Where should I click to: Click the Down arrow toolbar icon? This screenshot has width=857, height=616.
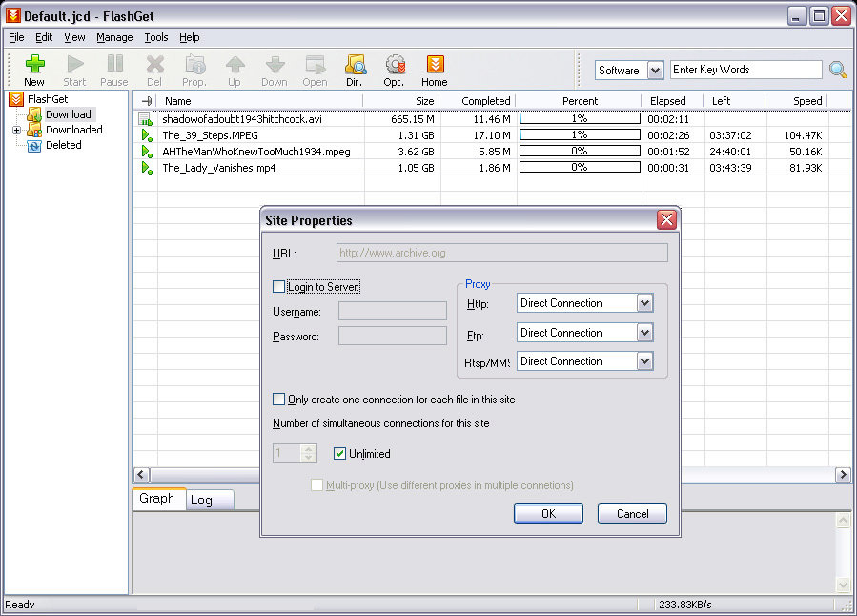pos(275,65)
